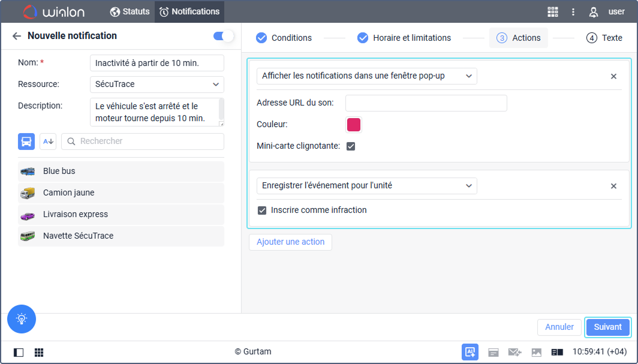Uncheck Inscrire comme infraction checkbox
This screenshot has width=638, height=364.
[262, 210]
